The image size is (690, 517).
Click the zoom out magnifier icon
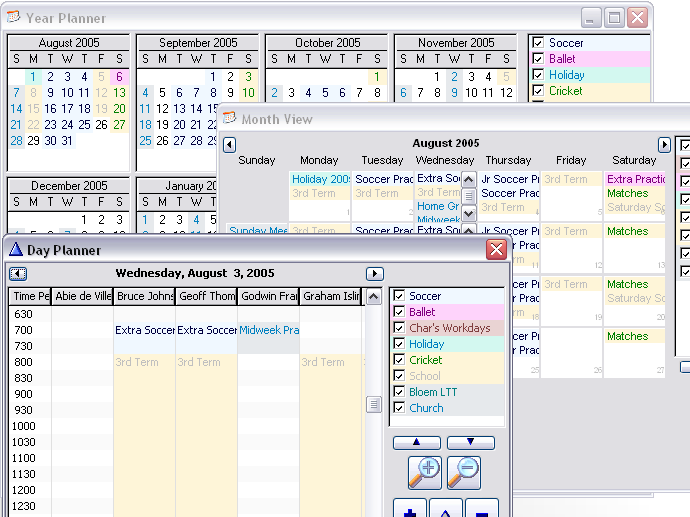pos(464,472)
